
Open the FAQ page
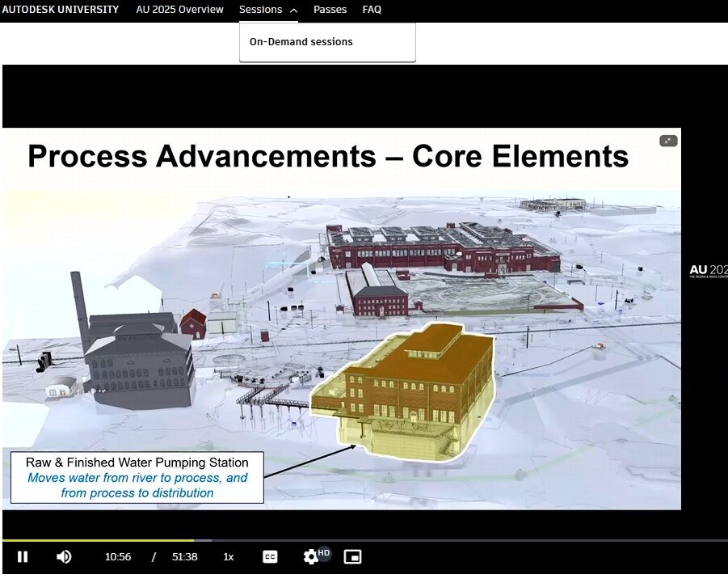372,10
